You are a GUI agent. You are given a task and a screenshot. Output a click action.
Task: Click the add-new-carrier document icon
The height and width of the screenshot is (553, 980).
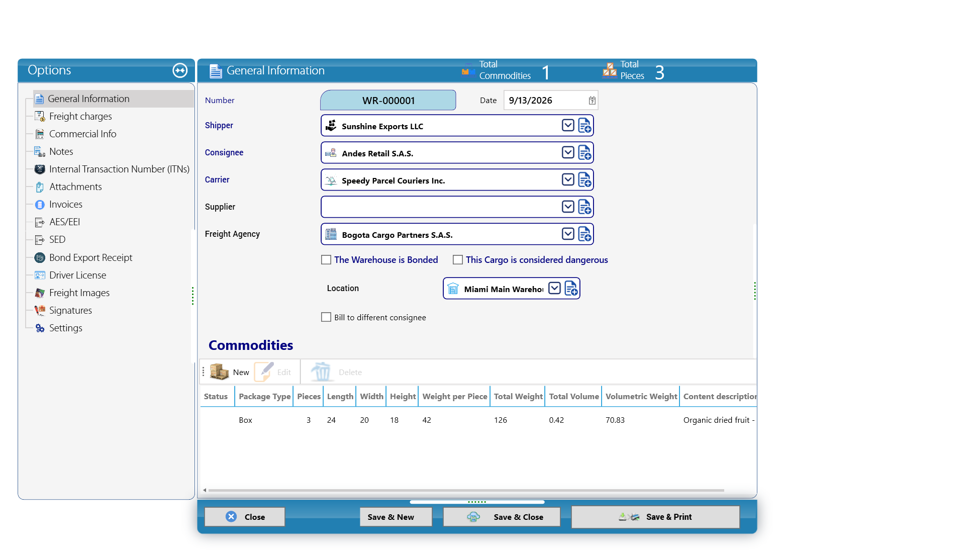pos(584,180)
